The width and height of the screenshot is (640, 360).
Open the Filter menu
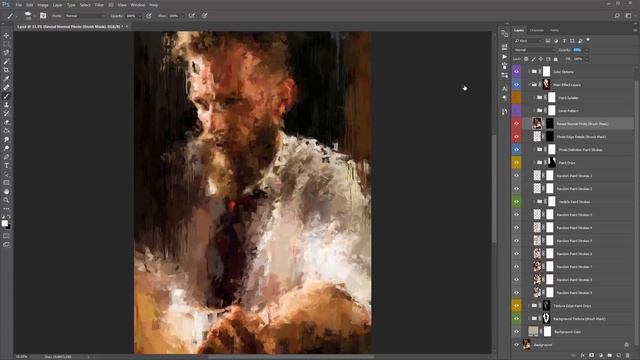99,5
